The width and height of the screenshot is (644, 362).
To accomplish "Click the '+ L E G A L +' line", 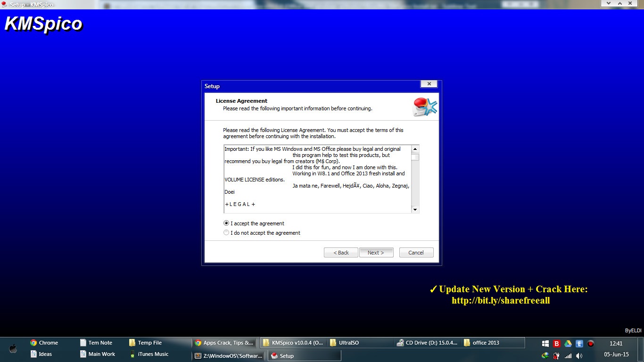I will coord(240,204).
